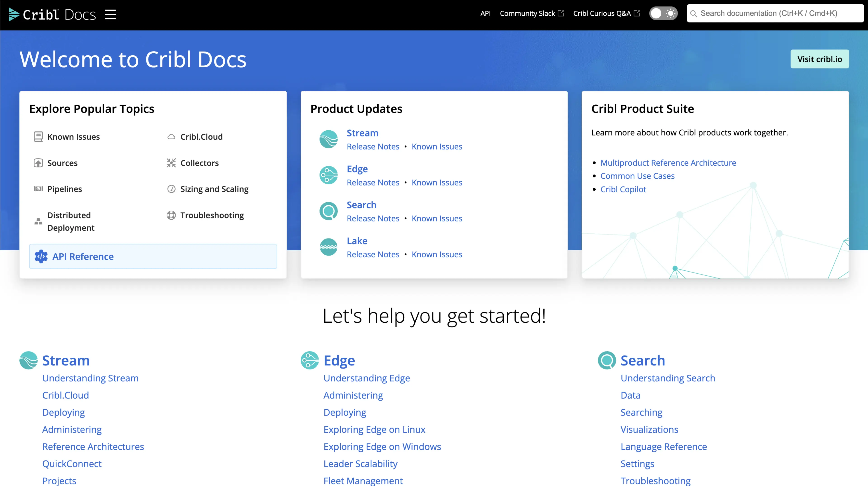The width and height of the screenshot is (868, 486).
Task: Click the Pipelines icon
Action: (x=38, y=189)
